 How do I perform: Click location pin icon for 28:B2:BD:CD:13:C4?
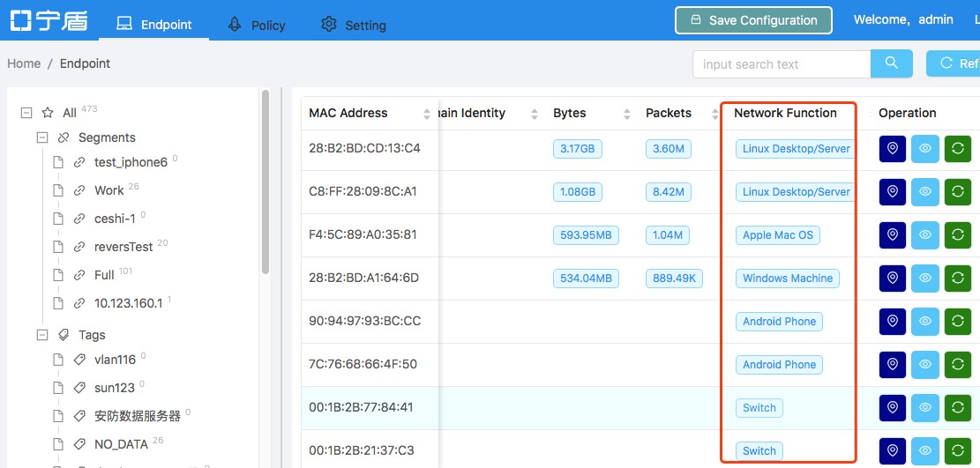pyautogui.click(x=893, y=149)
